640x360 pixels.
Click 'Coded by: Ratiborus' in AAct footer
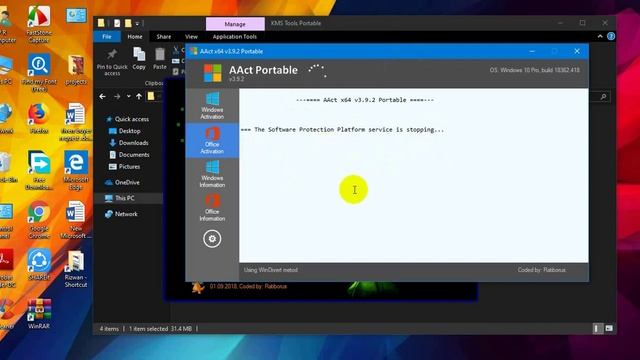(x=542, y=270)
